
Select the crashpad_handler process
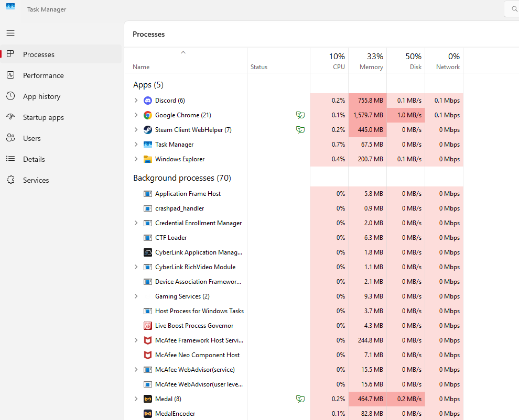click(x=294, y=208)
